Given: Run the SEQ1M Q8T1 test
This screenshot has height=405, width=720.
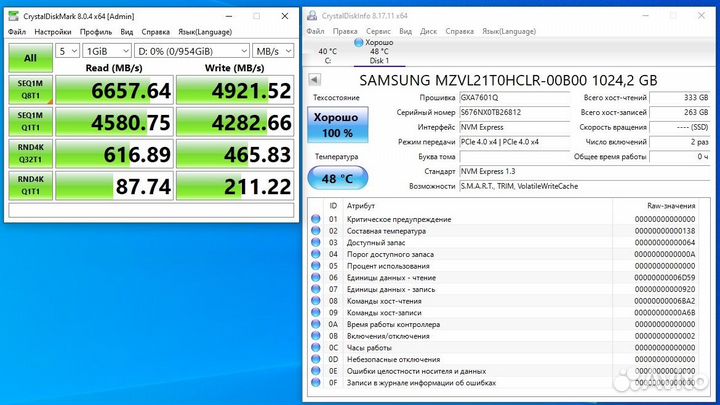Looking at the screenshot, I should (30, 90).
